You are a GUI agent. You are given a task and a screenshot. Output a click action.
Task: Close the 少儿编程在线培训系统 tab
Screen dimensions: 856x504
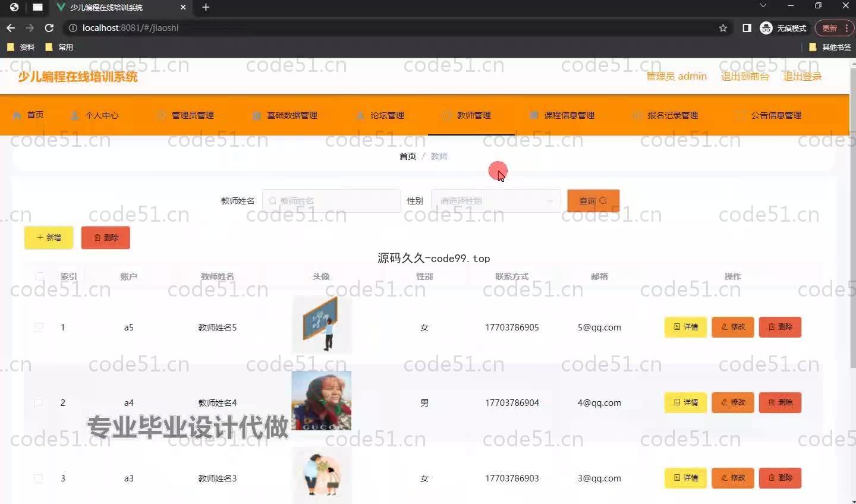183,7
